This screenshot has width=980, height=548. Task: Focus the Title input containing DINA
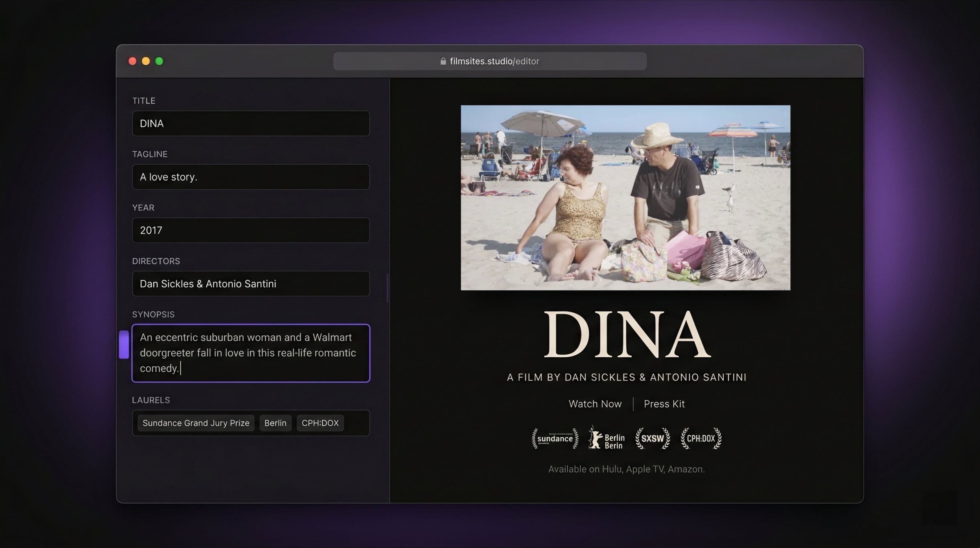(x=251, y=123)
